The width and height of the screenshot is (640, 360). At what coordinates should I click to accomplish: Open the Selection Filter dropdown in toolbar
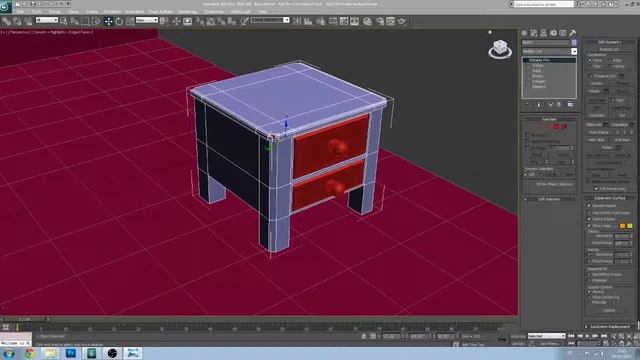pos(47,20)
